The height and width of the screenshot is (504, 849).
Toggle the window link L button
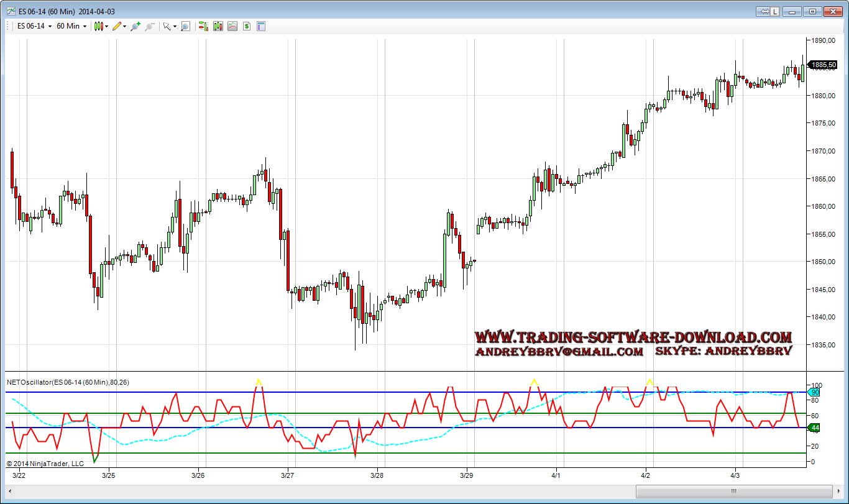coord(775,11)
